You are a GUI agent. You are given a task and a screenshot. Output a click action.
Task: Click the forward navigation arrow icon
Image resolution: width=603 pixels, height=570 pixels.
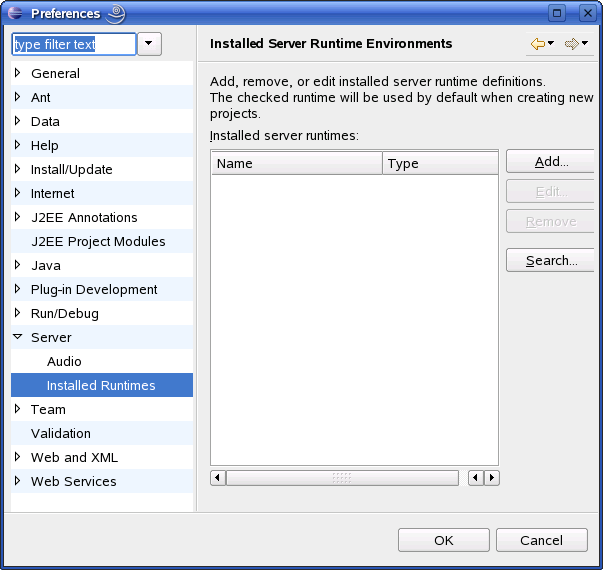(571, 44)
